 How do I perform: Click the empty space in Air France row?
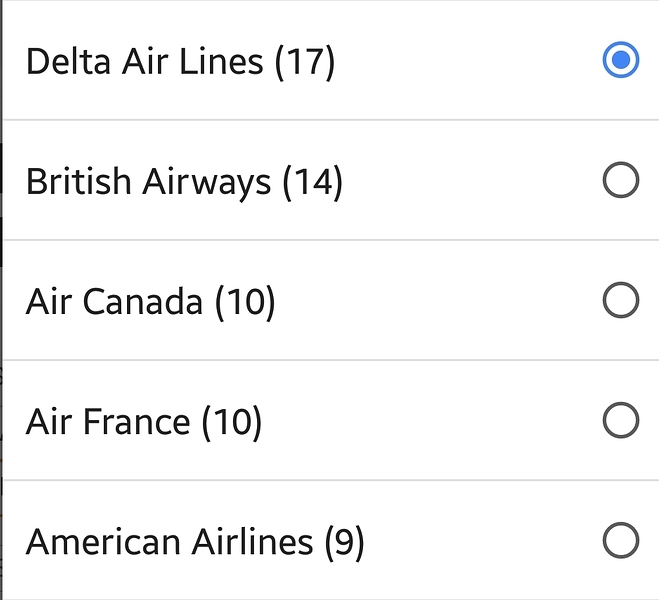tap(430, 422)
